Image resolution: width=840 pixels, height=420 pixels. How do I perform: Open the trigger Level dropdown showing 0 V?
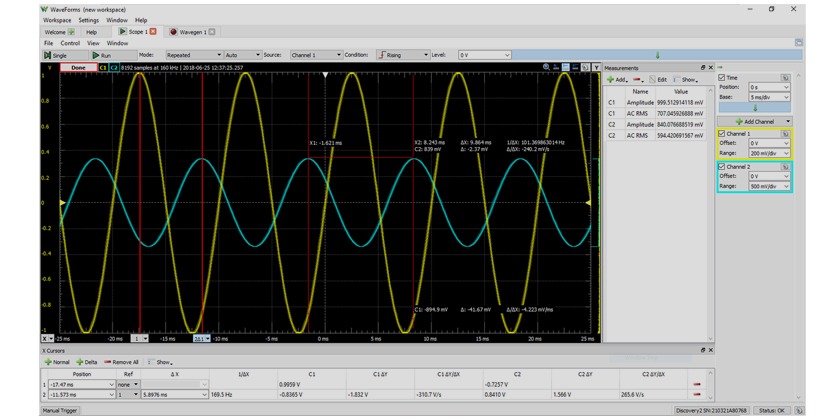tap(484, 55)
